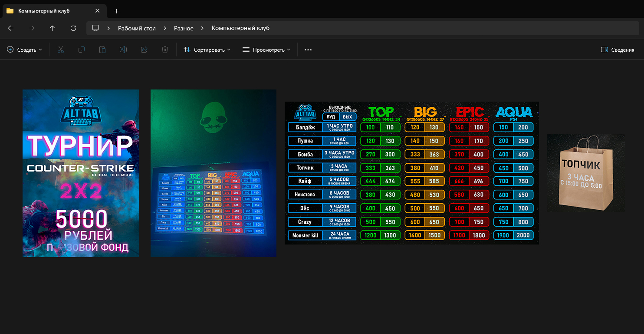Image resolution: width=644 pixels, height=334 pixels.
Task: Click the Paste clipboard icon
Action: click(102, 50)
